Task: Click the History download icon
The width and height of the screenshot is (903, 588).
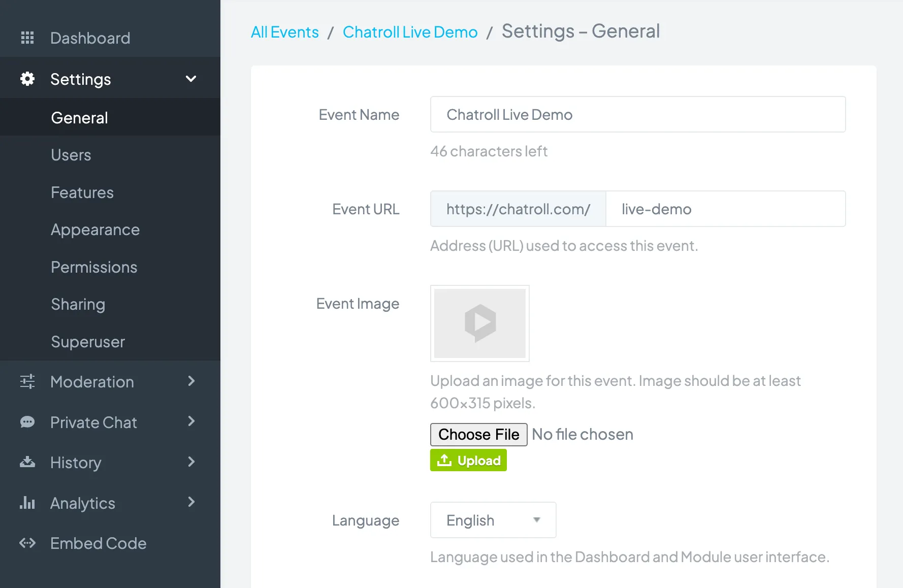Action: click(x=27, y=462)
